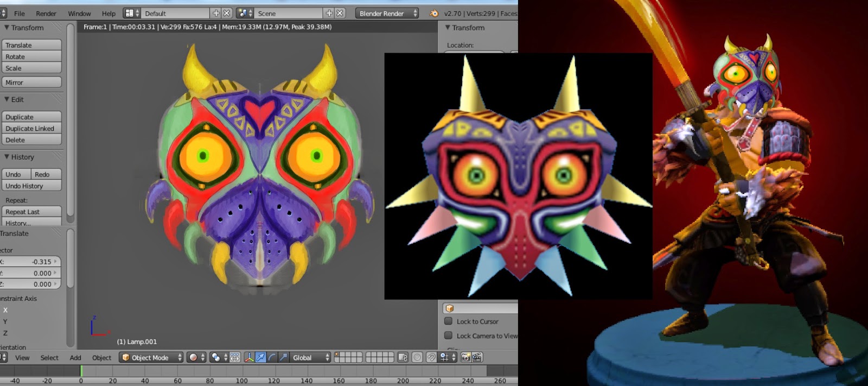
Task: Click the Undo button
Action: (16, 174)
